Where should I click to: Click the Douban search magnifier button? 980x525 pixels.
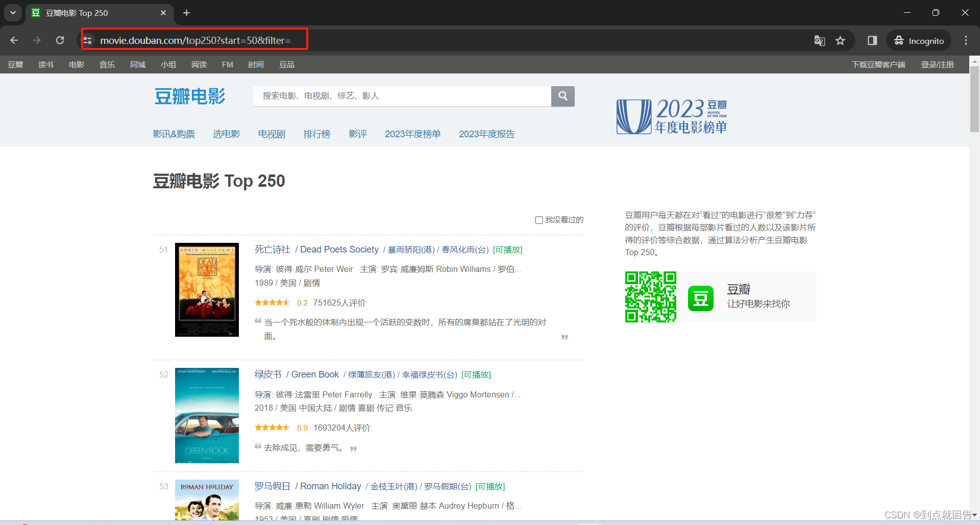coord(562,96)
